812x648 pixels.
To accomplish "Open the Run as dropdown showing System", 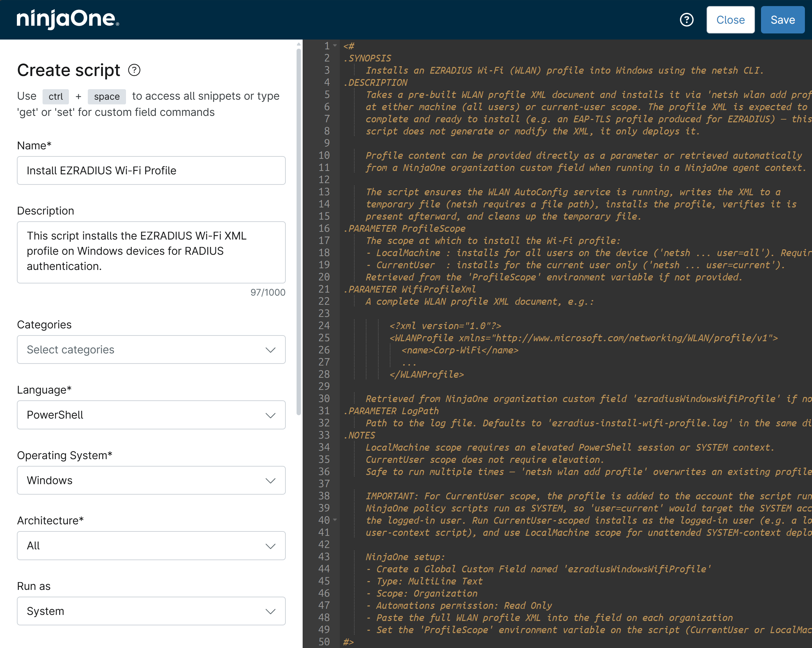I will point(151,611).
